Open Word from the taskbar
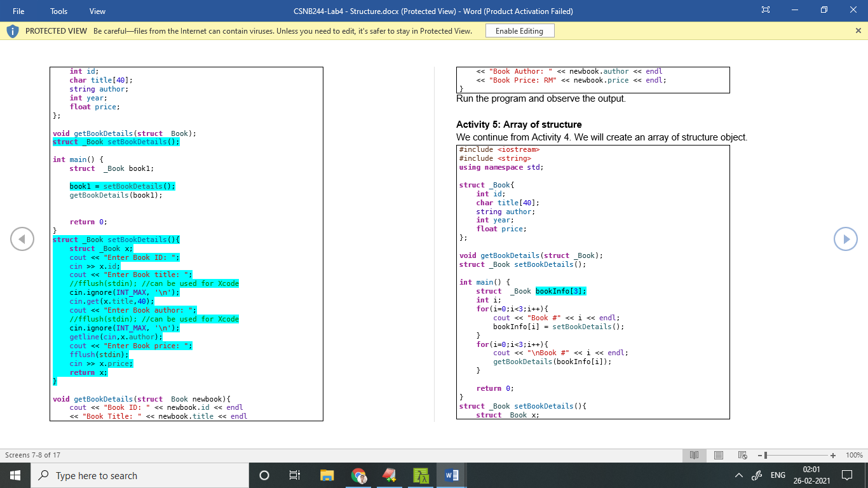Viewport: 868px width, 488px height. pyautogui.click(x=451, y=475)
